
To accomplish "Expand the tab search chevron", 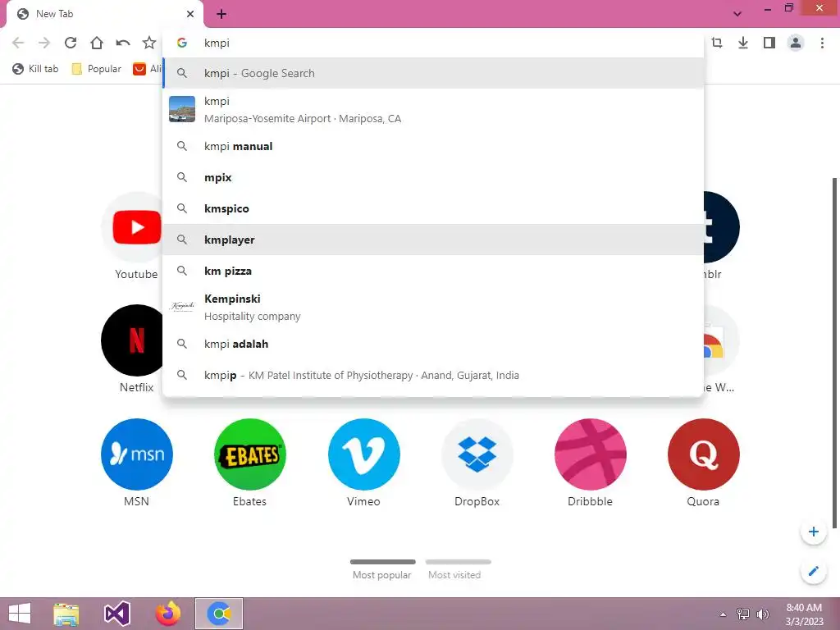I will [x=737, y=14].
